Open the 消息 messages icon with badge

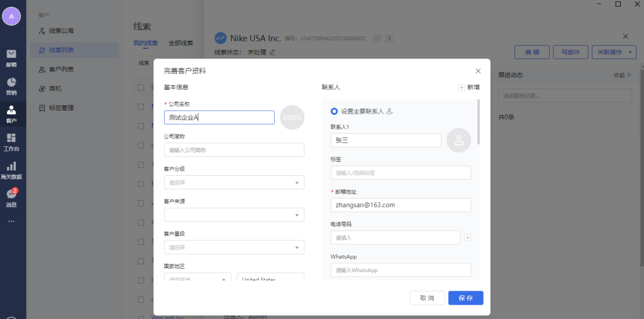pyautogui.click(x=11, y=197)
